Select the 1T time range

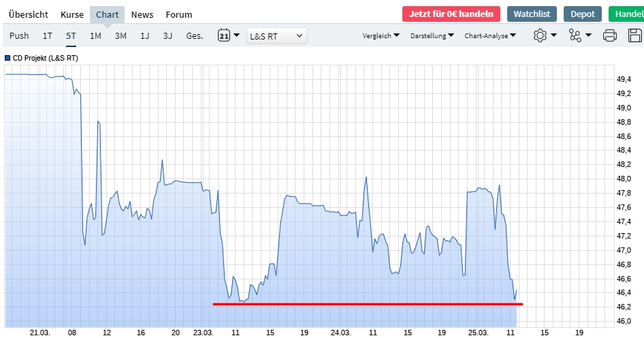(47, 35)
